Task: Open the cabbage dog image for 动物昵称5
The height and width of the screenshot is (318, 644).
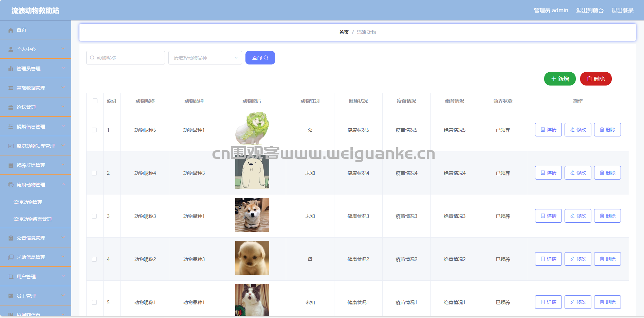Action: point(252,129)
